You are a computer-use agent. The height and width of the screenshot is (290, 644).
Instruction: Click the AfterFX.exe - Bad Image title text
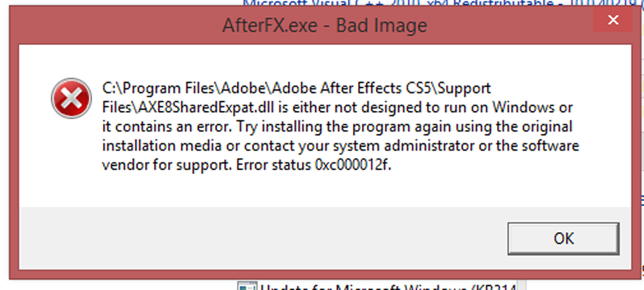pos(325,26)
